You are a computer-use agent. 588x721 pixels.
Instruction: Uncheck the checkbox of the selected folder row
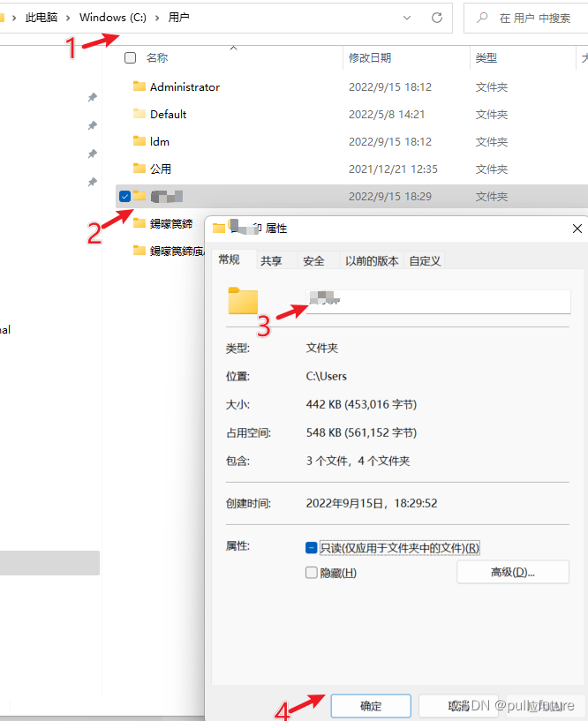[x=124, y=196]
